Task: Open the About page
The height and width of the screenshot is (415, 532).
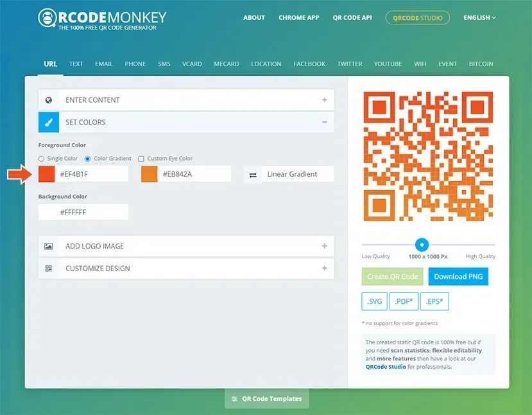Action: (x=254, y=17)
